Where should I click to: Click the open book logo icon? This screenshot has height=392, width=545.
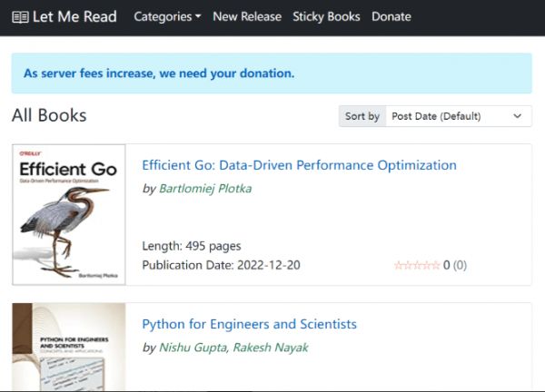[20, 16]
